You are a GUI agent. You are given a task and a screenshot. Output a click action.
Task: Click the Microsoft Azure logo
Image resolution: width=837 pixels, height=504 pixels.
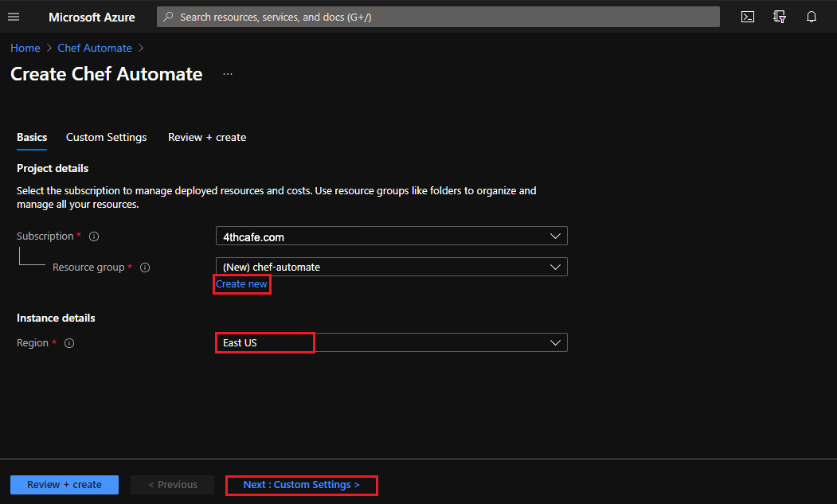click(92, 17)
